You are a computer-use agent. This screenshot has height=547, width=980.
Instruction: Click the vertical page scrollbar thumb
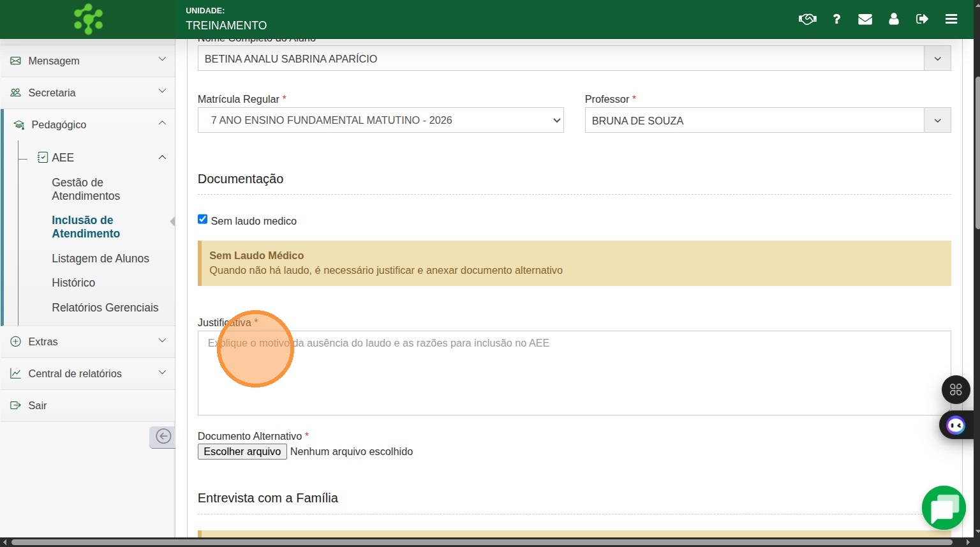[x=977, y=153]
